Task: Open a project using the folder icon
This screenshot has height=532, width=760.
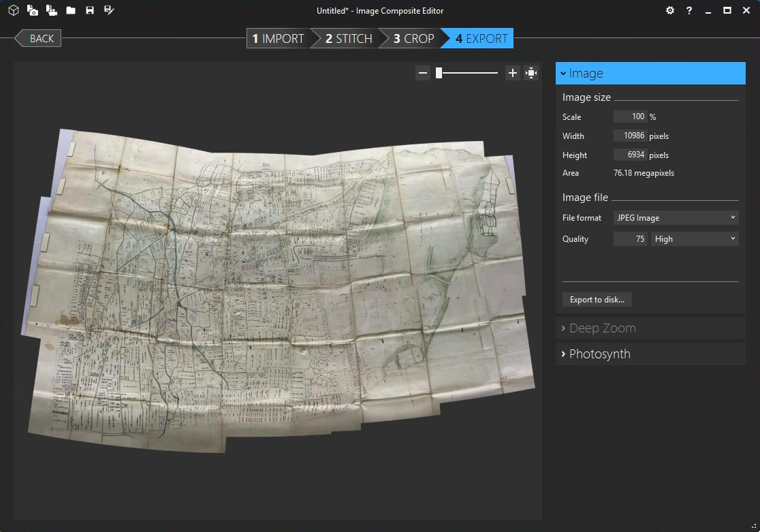Action: (x=71, y=10)
